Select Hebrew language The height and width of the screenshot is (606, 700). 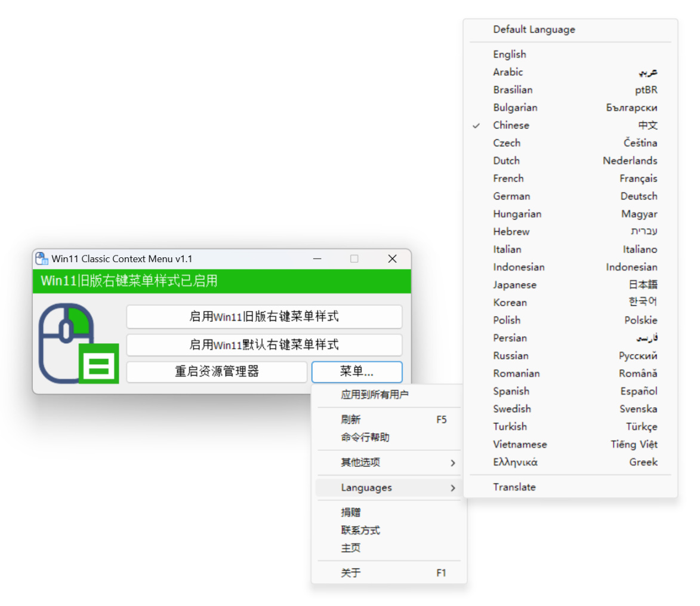coord(570,232)
